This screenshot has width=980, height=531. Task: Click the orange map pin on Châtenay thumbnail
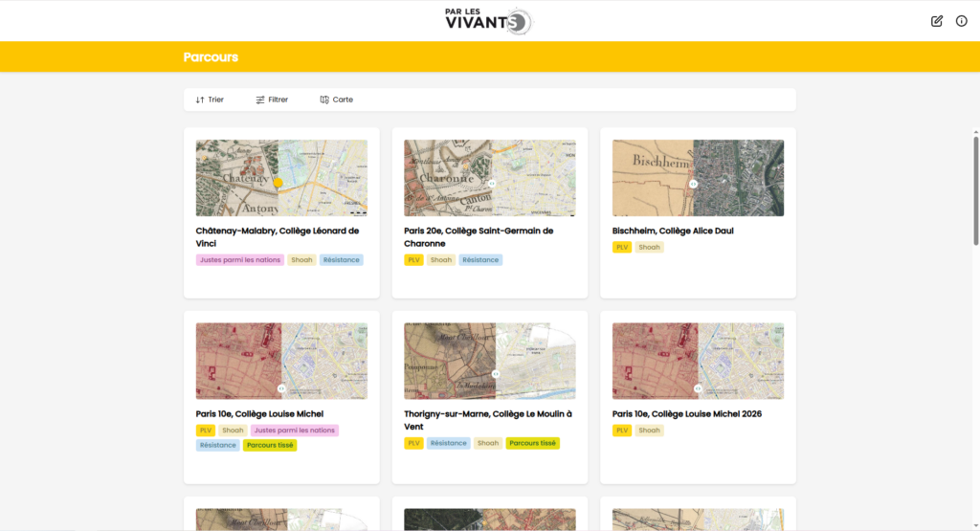click(278, 183)
